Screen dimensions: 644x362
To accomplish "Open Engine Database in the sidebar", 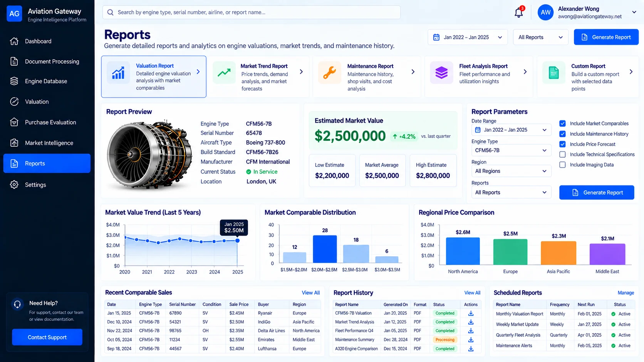I will tap(47, 81).
